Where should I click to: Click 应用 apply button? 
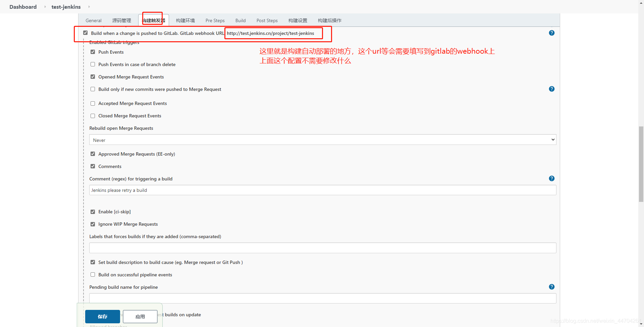(140, 317)
